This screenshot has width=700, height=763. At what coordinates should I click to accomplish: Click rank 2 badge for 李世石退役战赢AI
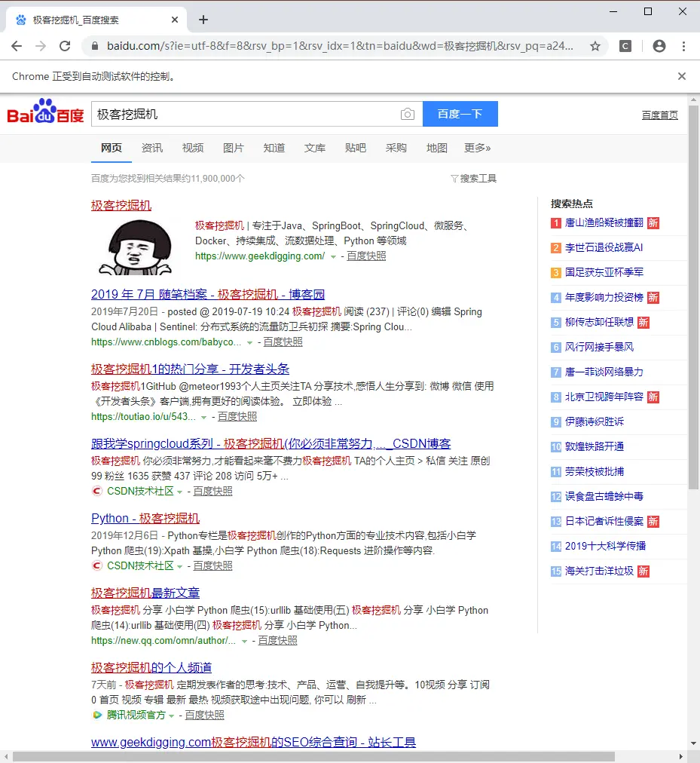tap(555, 248)
